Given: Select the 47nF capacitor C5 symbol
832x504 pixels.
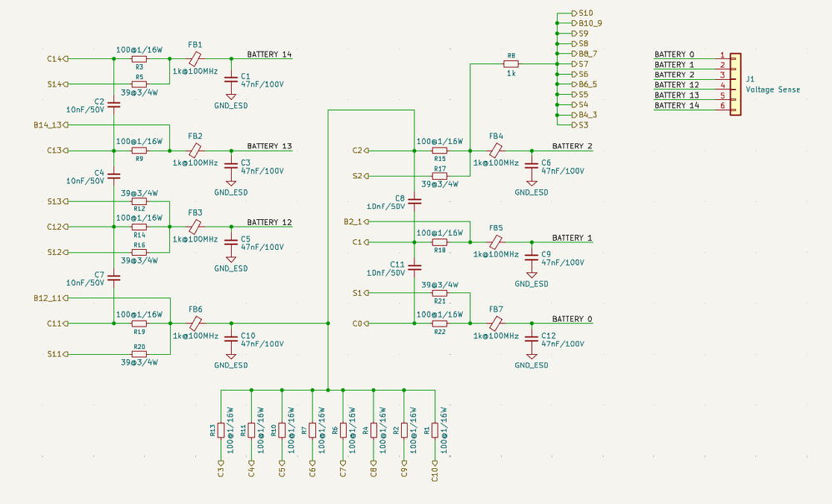Looking at the screenshot, I should (x=231, y=242).
